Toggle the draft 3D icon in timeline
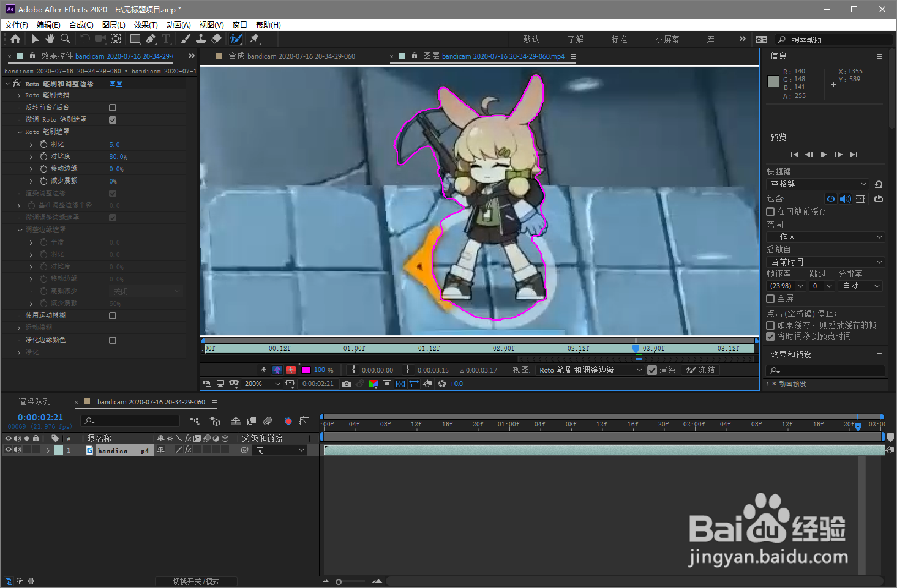 click(215, 420)
